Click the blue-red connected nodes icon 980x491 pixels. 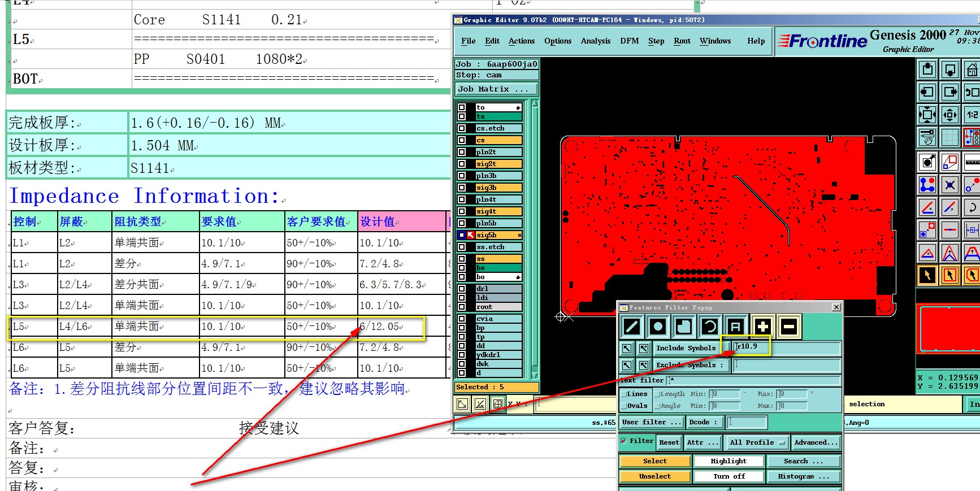[x=927, y=185]
